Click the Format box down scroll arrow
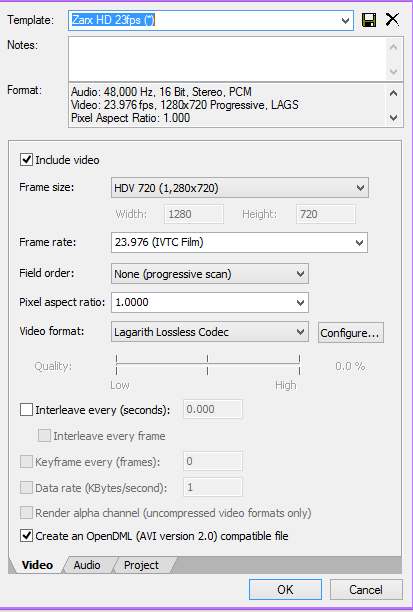 [x=393, y=117]
